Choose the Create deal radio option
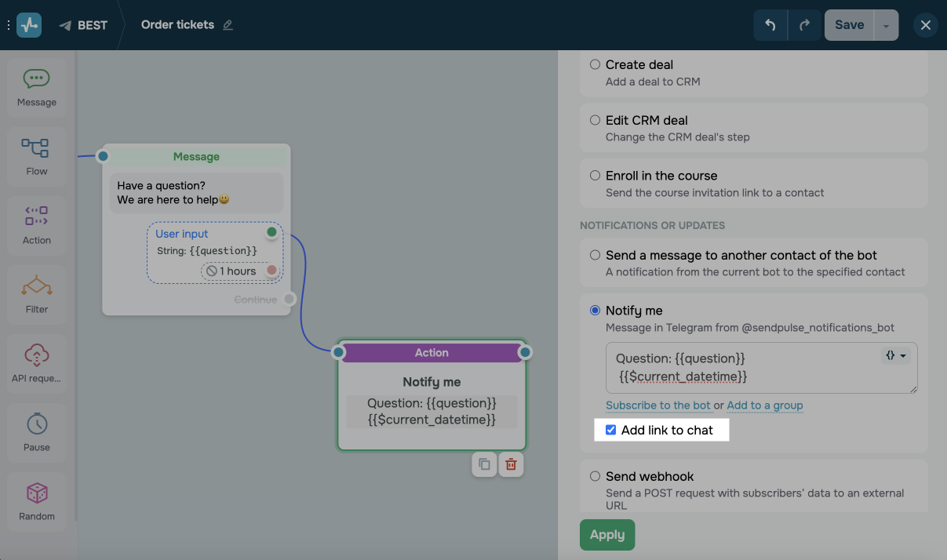 (x=595, y=64)
